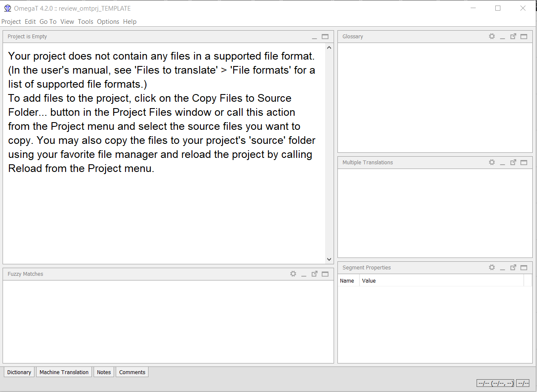Click the Fuzzy Matches pane title
537x392 pixels.
pyautogui.click(x=26, y=274)
